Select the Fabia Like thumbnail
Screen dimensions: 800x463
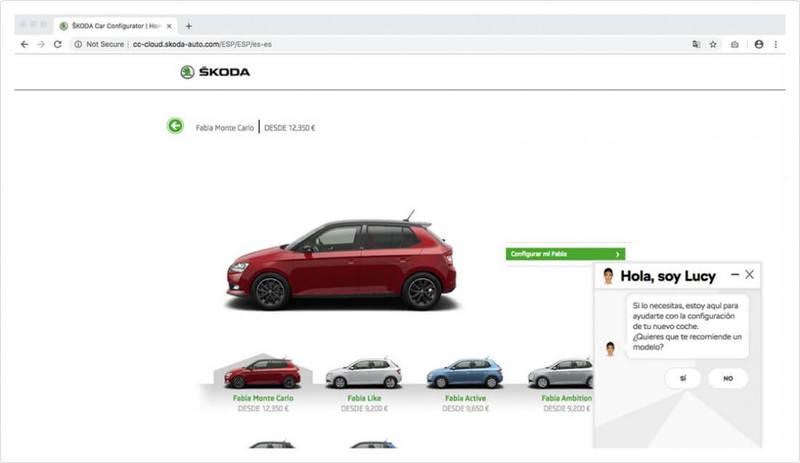click(364, 373)
